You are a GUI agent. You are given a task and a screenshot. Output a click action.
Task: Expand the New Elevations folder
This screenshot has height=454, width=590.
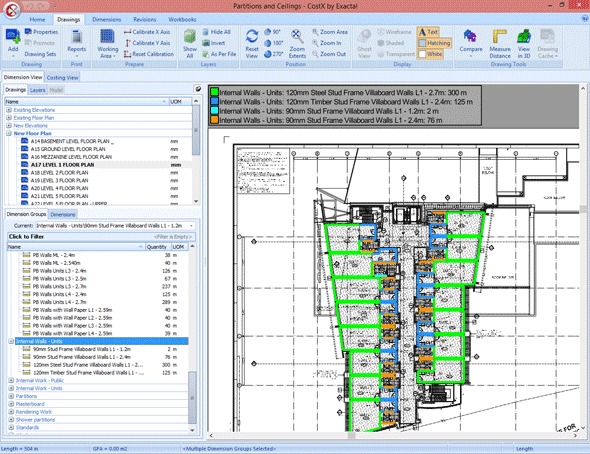tap(9, 126)
